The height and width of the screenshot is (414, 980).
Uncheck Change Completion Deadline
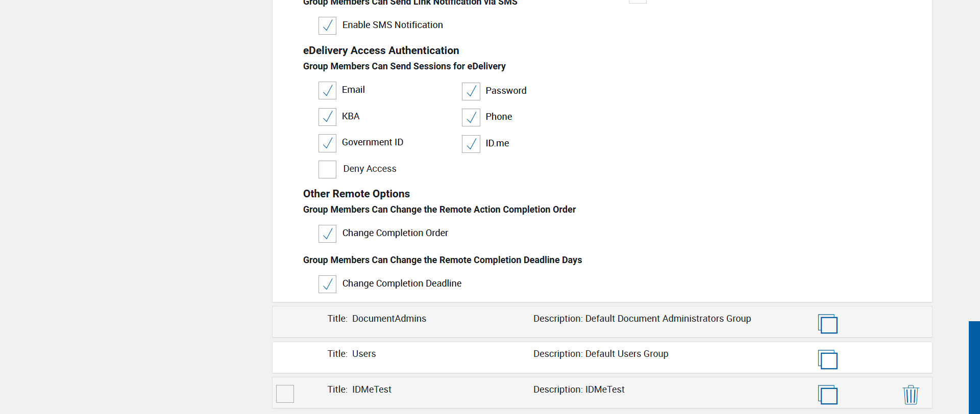[x=327, y=284]
